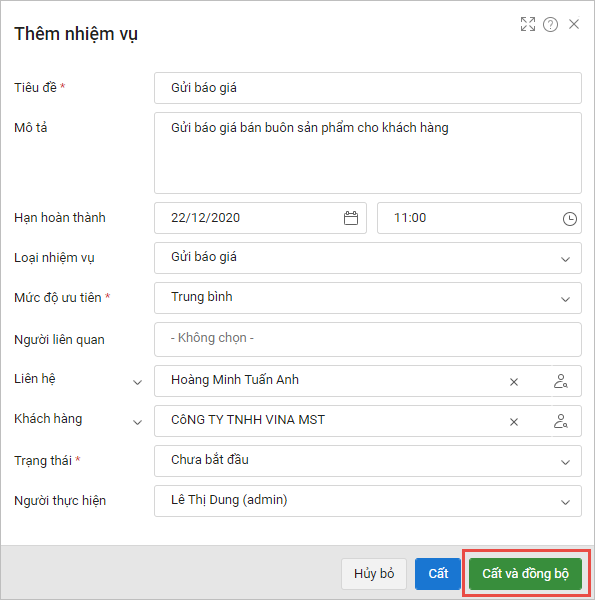Search customers icon in Khách hàng field
Image resolution: width=595 pixels, height=600 pixels.
(x=561, y=421)
